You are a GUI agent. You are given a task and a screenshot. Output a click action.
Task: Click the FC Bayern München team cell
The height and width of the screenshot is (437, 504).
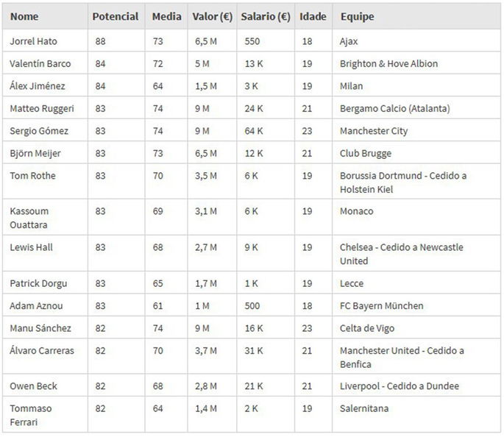coord(382,305)
